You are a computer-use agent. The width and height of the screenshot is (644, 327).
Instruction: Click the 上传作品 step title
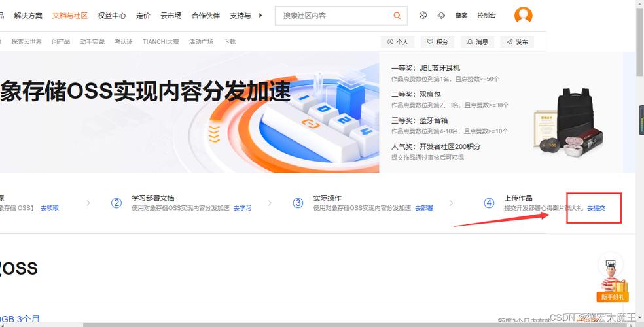tap(518, 198)
